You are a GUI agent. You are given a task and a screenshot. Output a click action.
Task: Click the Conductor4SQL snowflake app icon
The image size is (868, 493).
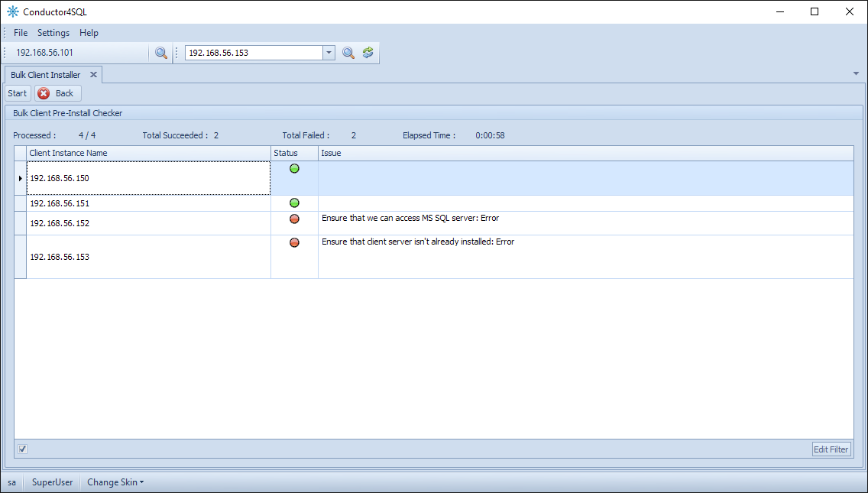coord(12,11)
